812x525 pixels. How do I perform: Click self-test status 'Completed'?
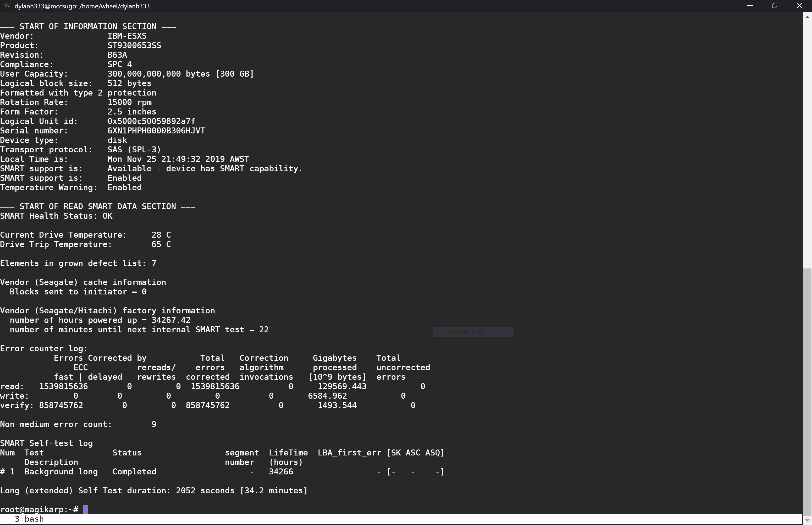tap(134, 472)
